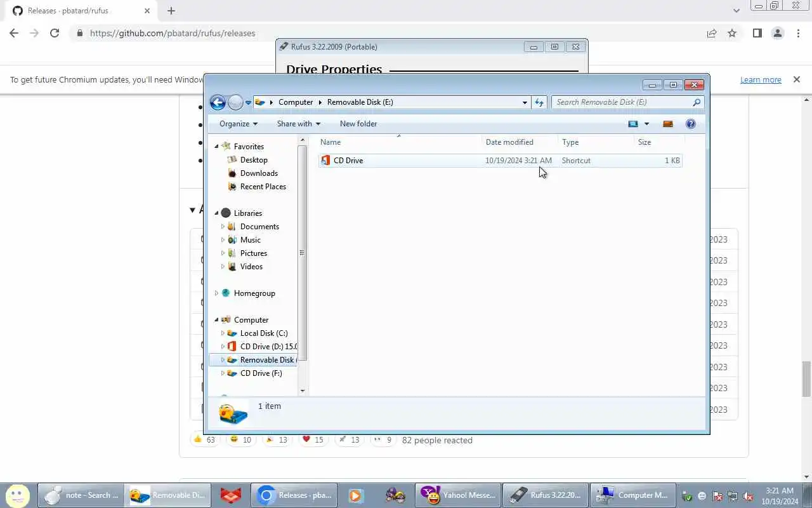The width and height of the screenshot is (812, 508).
Task: Expand the Documents library node
Action: (x=223, y=227)
